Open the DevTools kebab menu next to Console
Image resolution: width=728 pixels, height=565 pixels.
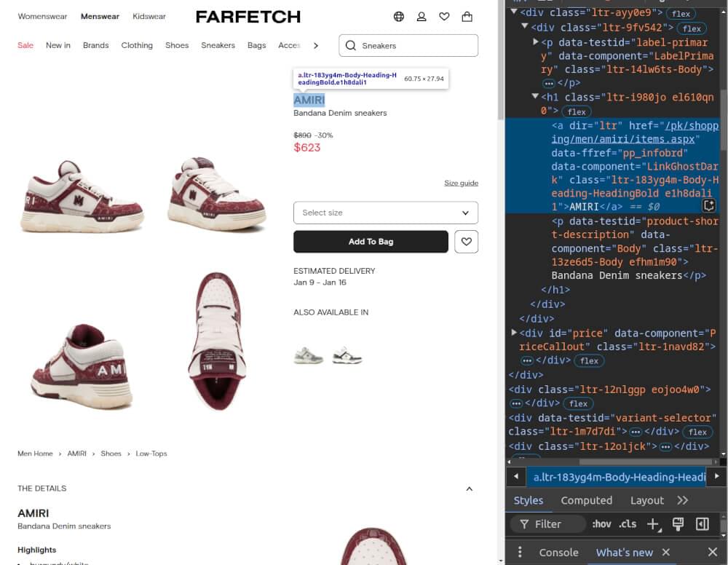coord(521,552)
